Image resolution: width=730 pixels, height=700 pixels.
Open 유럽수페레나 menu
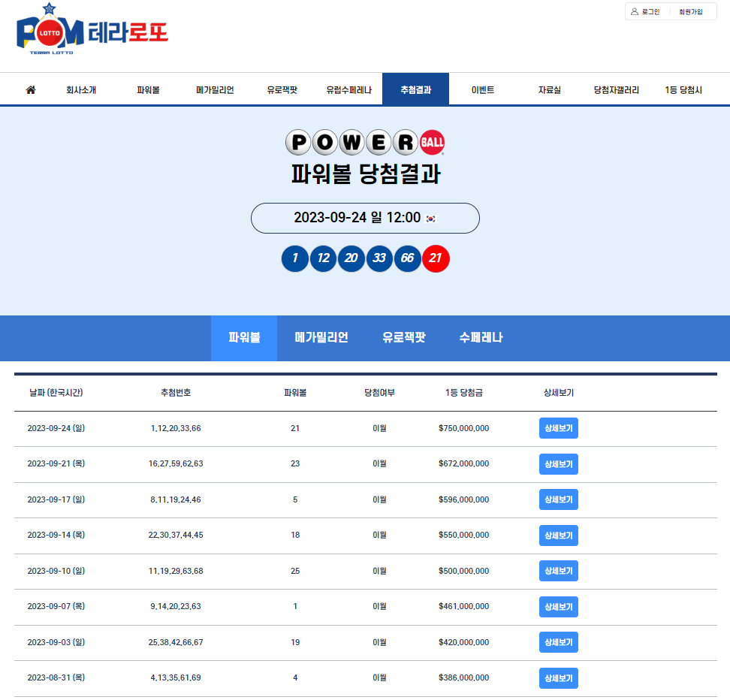pyautogui.click(x=348, y=90)
